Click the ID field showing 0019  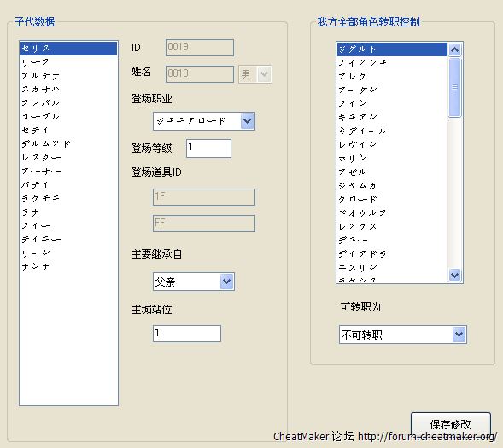point(200,48)
